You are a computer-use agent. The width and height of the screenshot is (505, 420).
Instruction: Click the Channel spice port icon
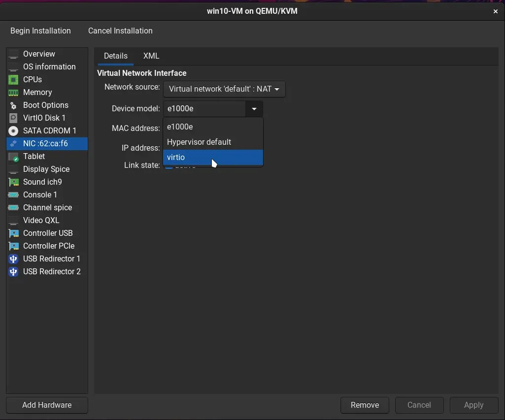click(x=13, y=208)
